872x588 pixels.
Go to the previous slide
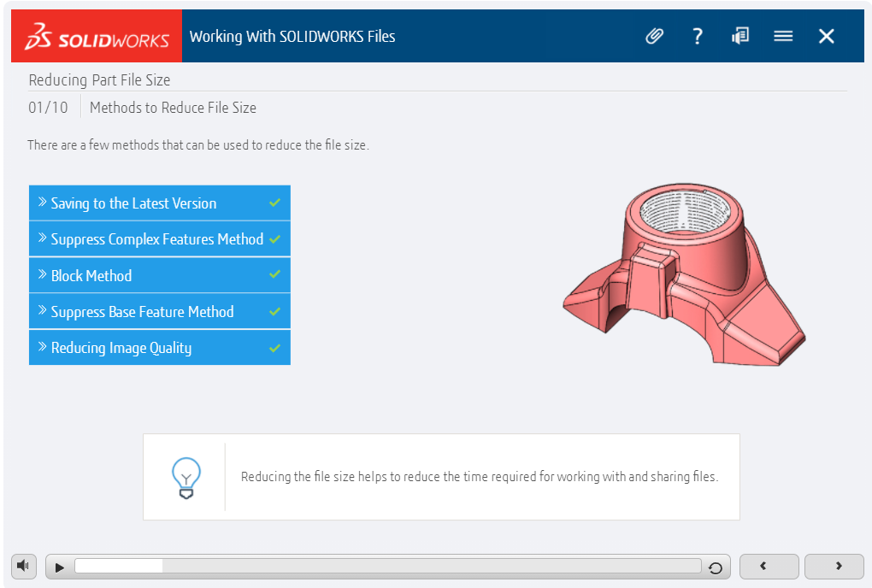click(x=769, y=567)
